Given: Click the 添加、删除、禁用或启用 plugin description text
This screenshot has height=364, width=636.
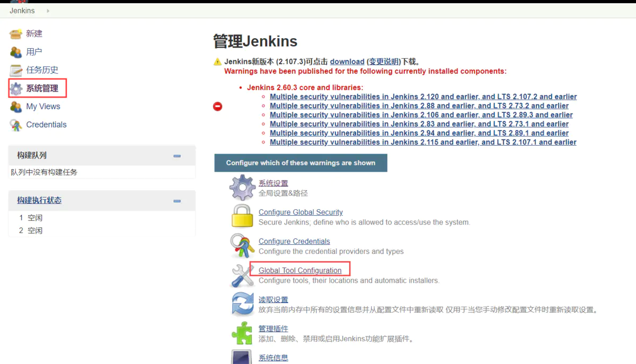Looking at the screenshot, I should click(x=336, y=339).
